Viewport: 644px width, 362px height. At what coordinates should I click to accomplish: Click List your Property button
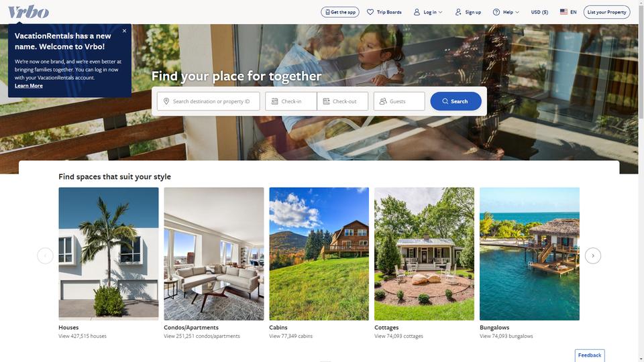click(606, 12)
